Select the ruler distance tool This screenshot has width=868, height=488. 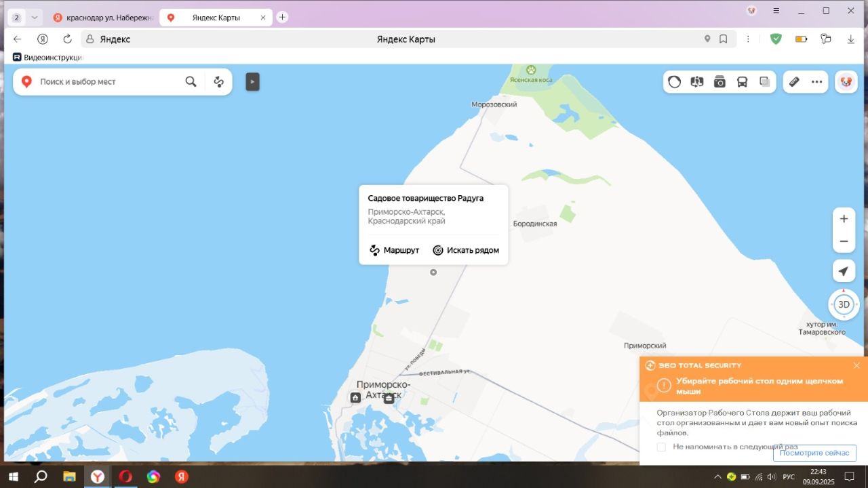click(794, 82)
